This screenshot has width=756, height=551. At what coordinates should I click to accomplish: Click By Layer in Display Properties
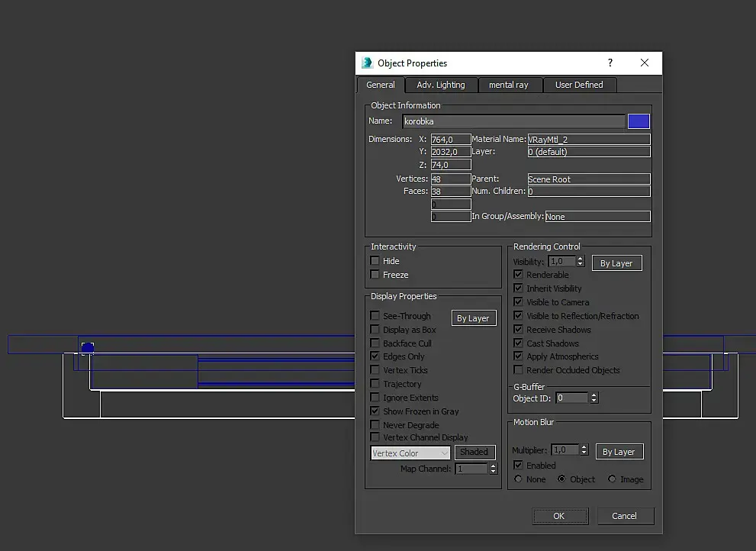(474, 318)
